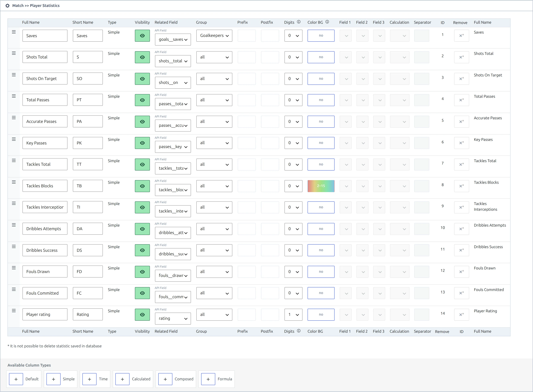The height and width of the screenshot is (392, 533).
Task: Click remove icon for Fouls Committed row
Action: (461, 293)
